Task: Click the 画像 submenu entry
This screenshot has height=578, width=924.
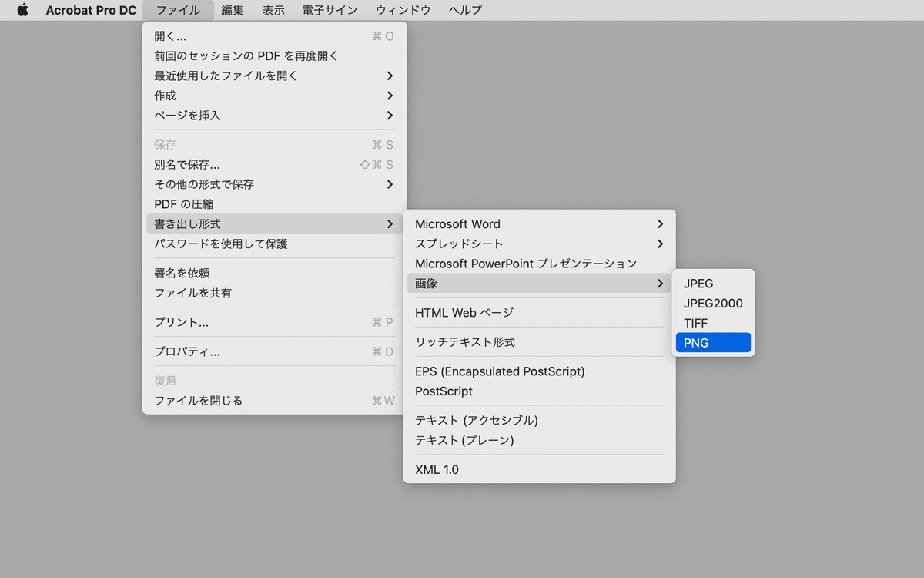Action: point(539,284)
